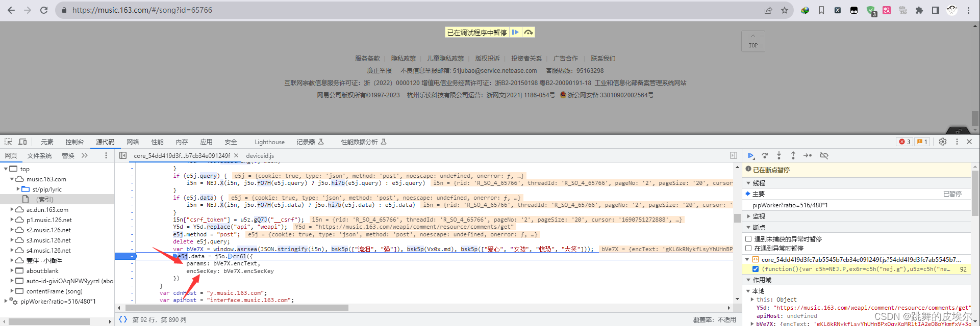Collapse the 断点 section
Viewport: 980px width, 326px height.
pyautogui.click(x=748, y=228)
